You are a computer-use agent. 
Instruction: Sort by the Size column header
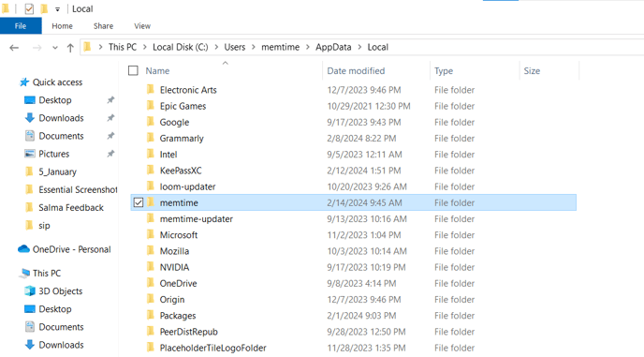pyautogui.click(x=532, y=70)
